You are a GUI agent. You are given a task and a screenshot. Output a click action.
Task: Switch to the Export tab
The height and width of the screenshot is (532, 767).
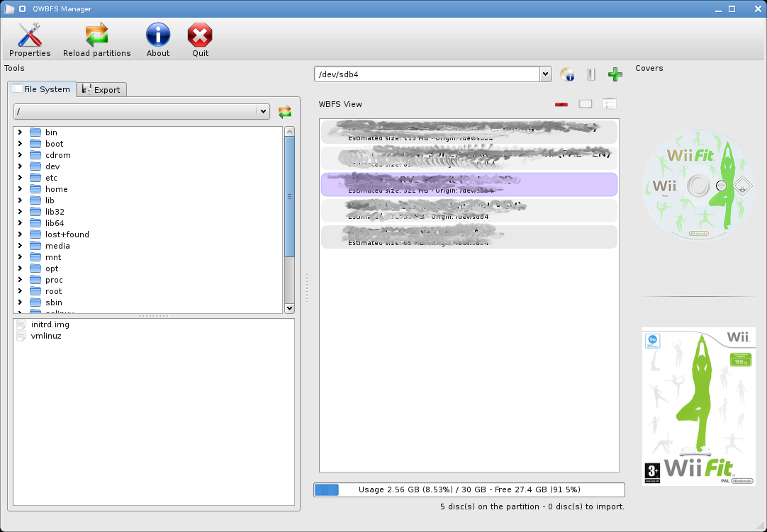pos(102,89)
